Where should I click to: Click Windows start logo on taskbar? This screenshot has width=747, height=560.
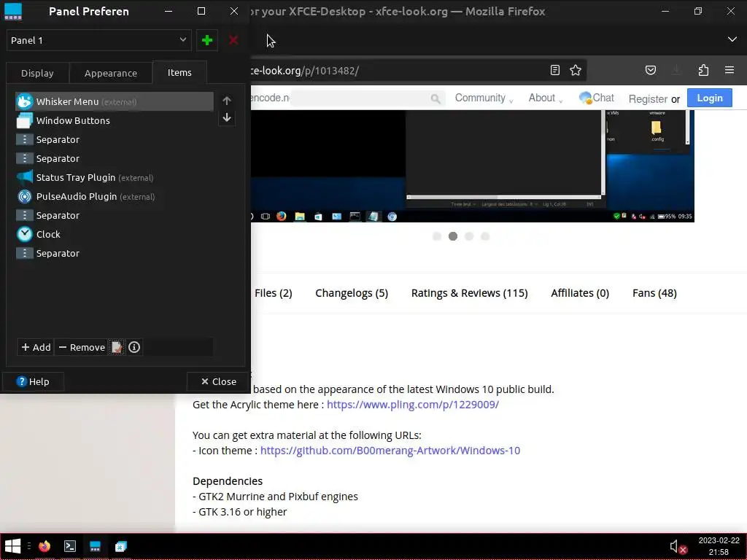[12, 546]
